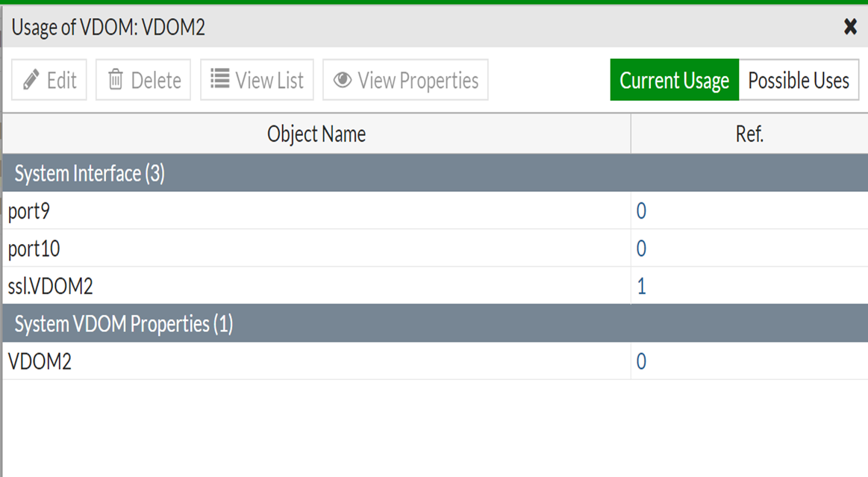Click the View List icon

click(x=219, y=79)
